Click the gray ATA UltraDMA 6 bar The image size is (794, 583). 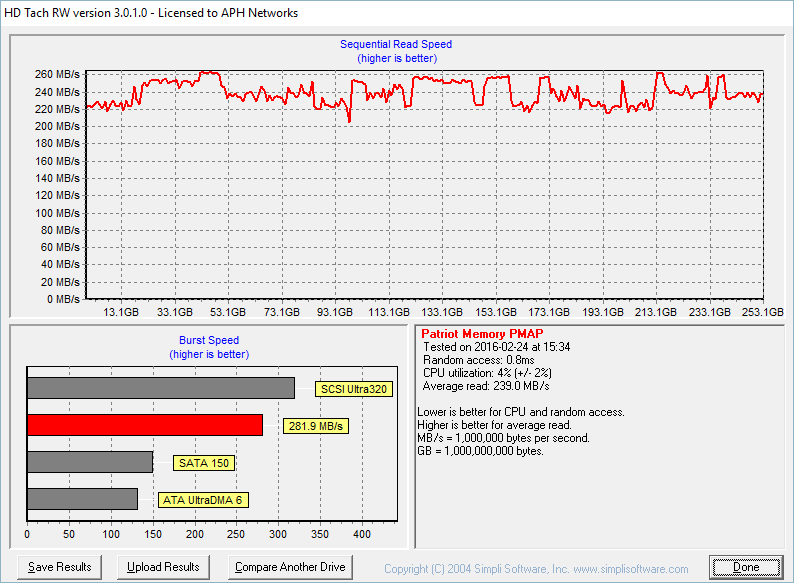(x=82, y=499)
